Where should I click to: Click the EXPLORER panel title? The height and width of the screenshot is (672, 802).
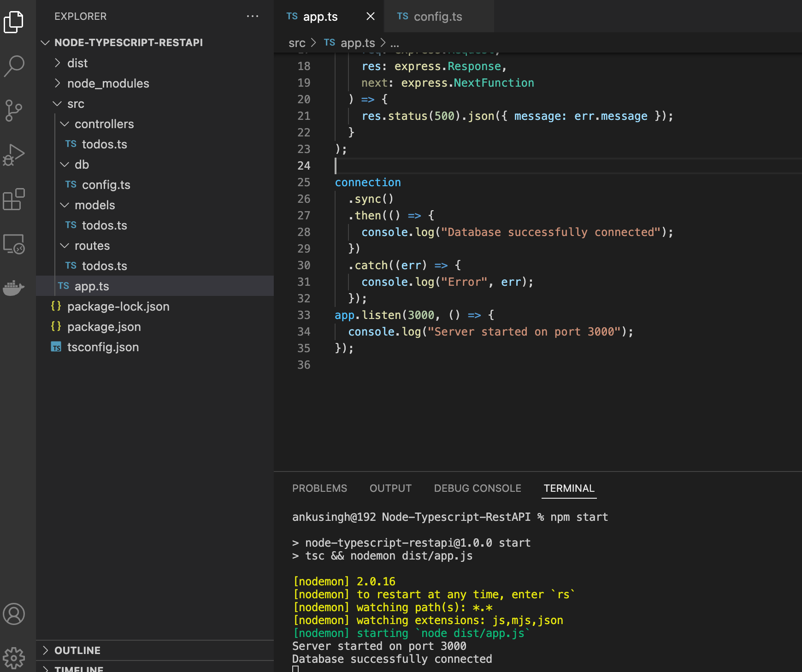[x=80, y=16]
